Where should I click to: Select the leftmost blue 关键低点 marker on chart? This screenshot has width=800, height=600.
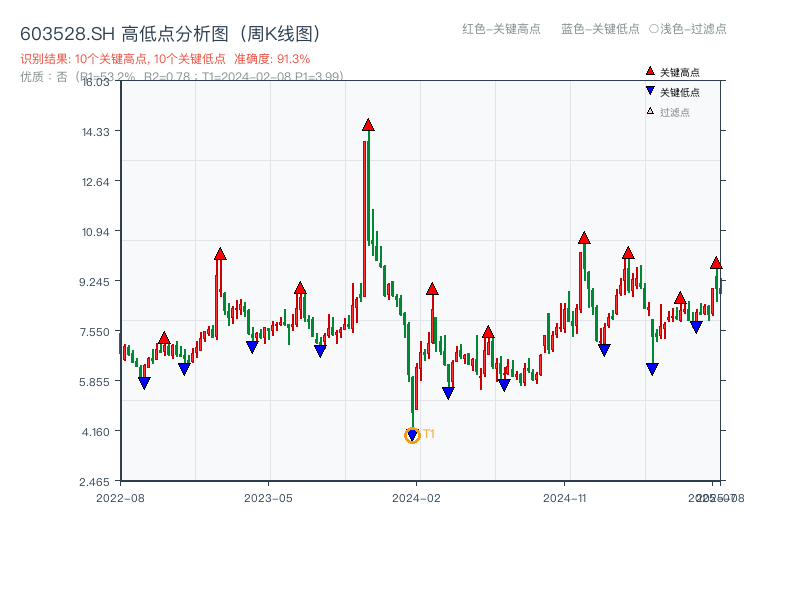click(143, 382)
